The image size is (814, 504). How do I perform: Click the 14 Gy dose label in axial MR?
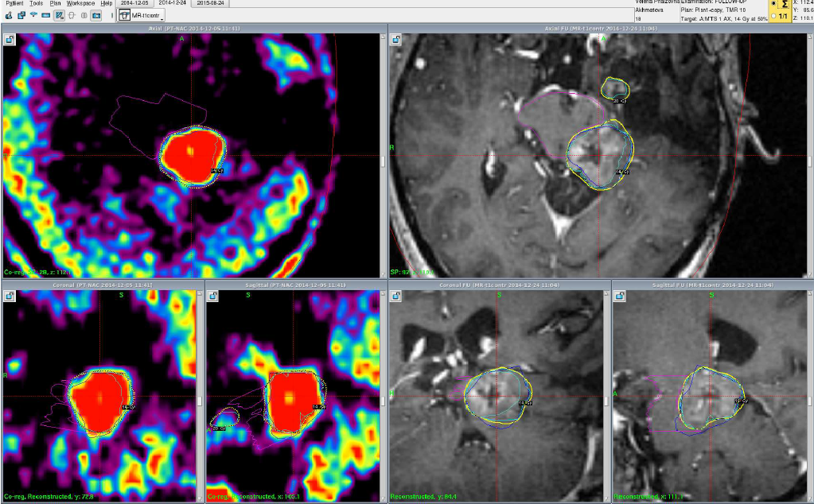pyautogui.click(x=622, y=172)
